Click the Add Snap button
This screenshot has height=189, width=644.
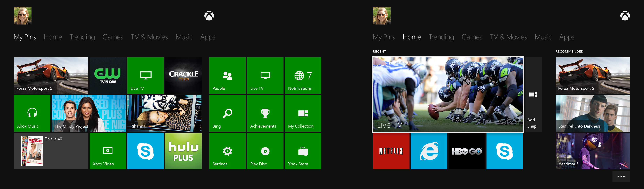pyautogui.click(x=533, y=94)
